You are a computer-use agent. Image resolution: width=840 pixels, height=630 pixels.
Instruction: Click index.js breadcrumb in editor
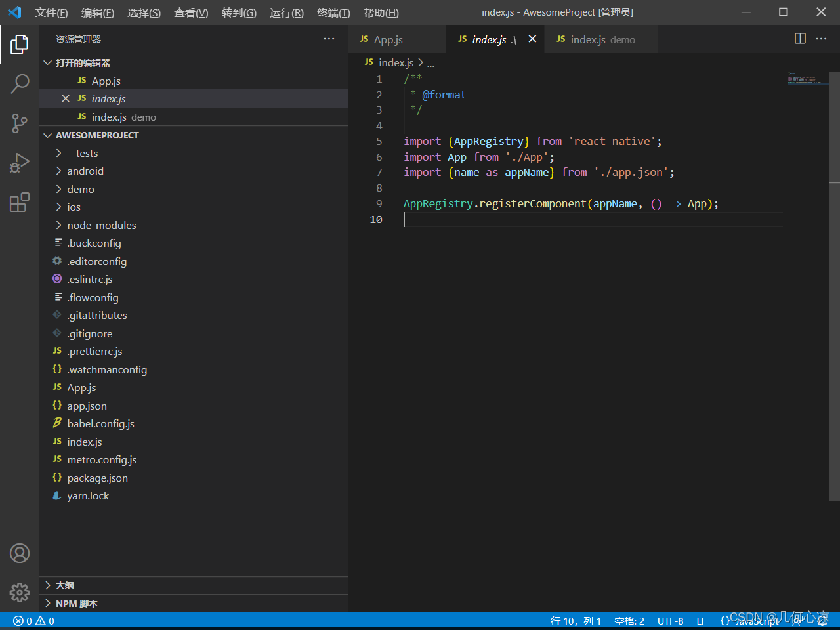[x=396, y=62]
